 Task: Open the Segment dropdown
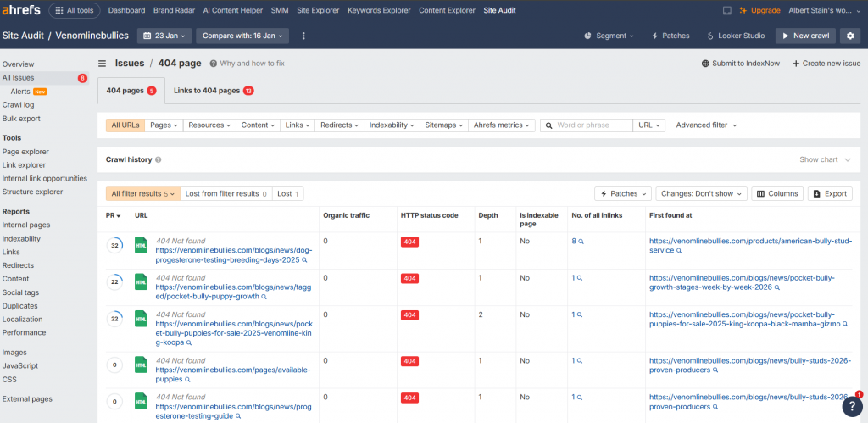coord(609,36)
